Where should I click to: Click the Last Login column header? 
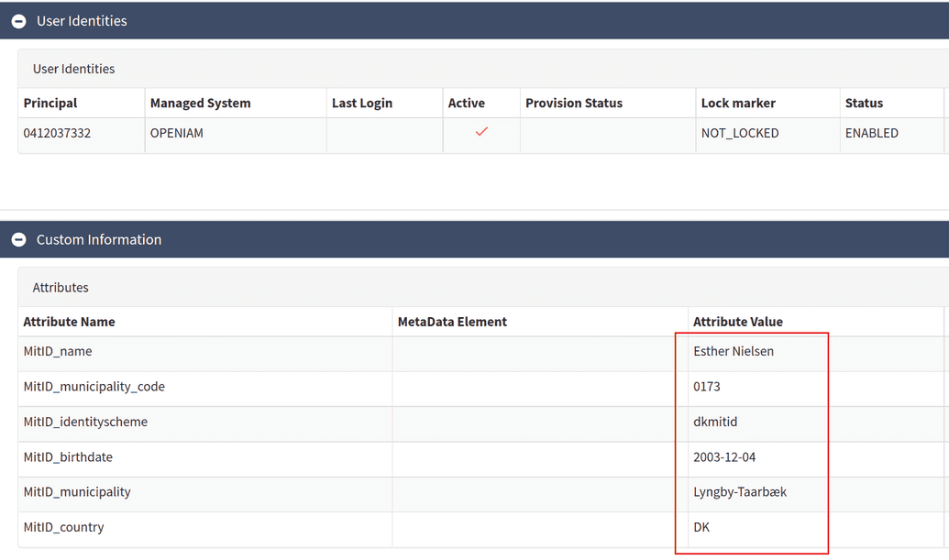coord(362,104)
